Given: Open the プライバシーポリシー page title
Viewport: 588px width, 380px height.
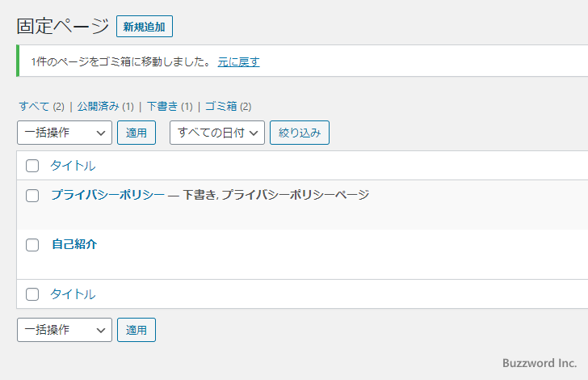Looking at the screenshot, I should (x=107, y=195).
